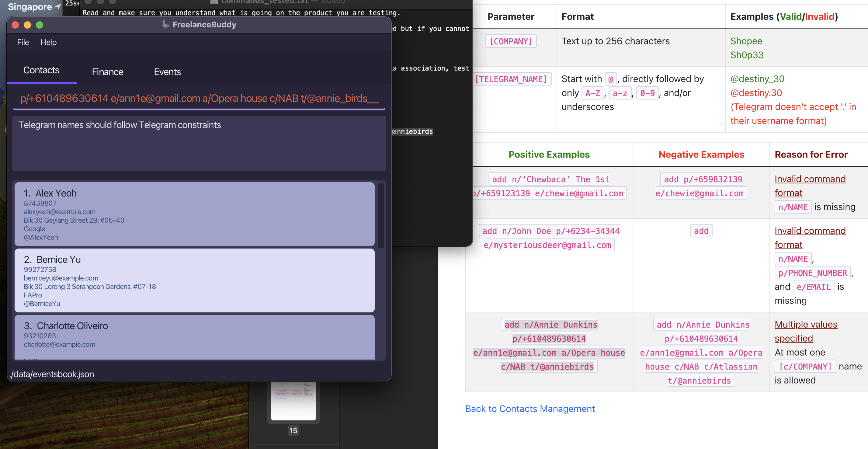Select the Bernice Yu contact card

coord(194,280)
